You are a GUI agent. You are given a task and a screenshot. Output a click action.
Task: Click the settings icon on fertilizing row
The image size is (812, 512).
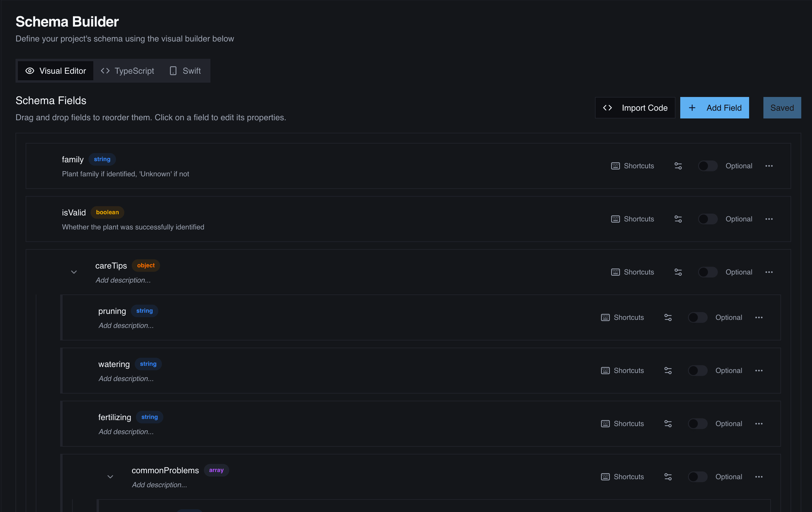pos(669,424)
